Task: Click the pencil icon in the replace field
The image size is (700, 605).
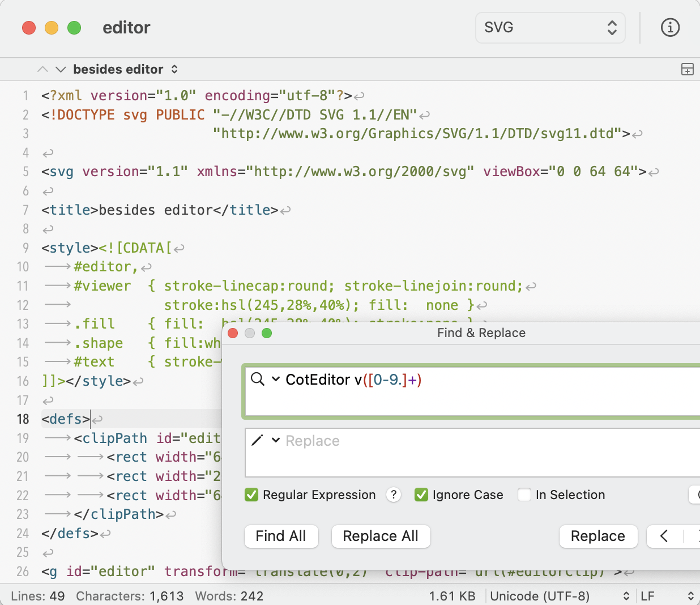Action: tap(256, 441)
